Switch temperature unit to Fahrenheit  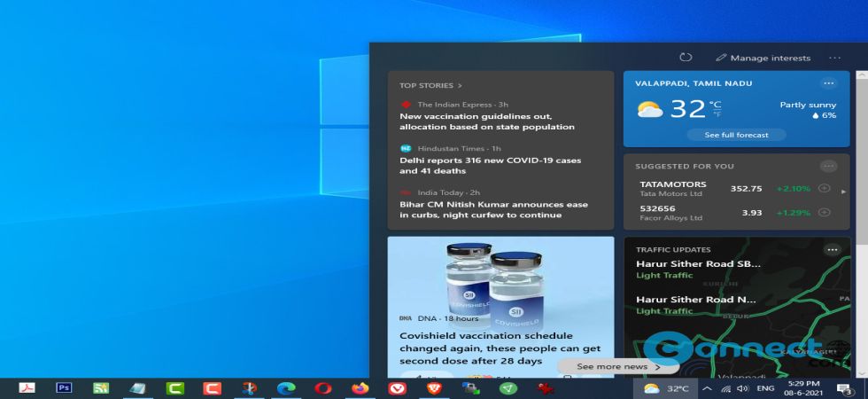716,114
